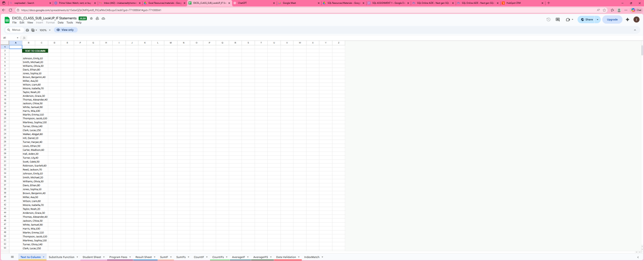Switch to the Google Meet browser tab
This screenshot has width=644, height=261.
click(298, 3)
